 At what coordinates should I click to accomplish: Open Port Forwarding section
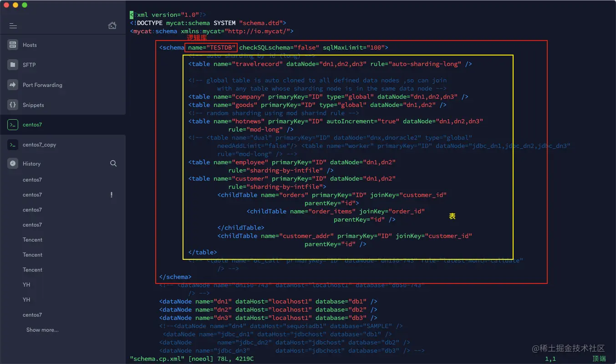pos(63,85)
